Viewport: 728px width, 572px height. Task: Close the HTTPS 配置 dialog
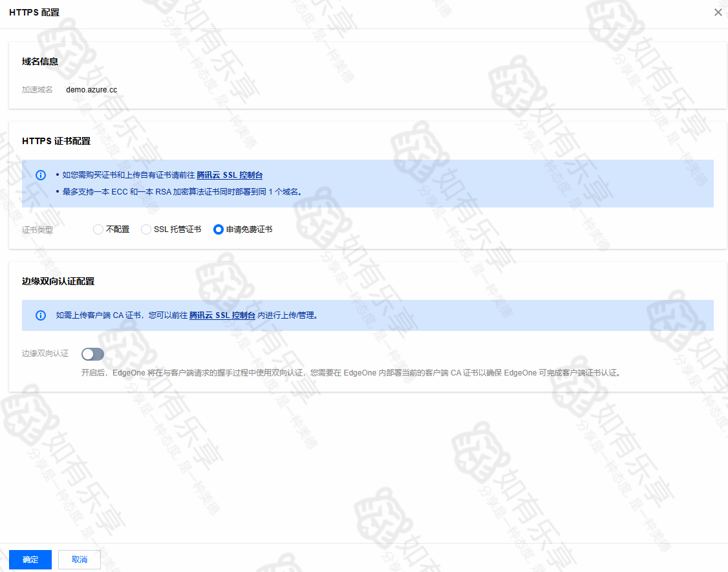click(x=718, y=12)
